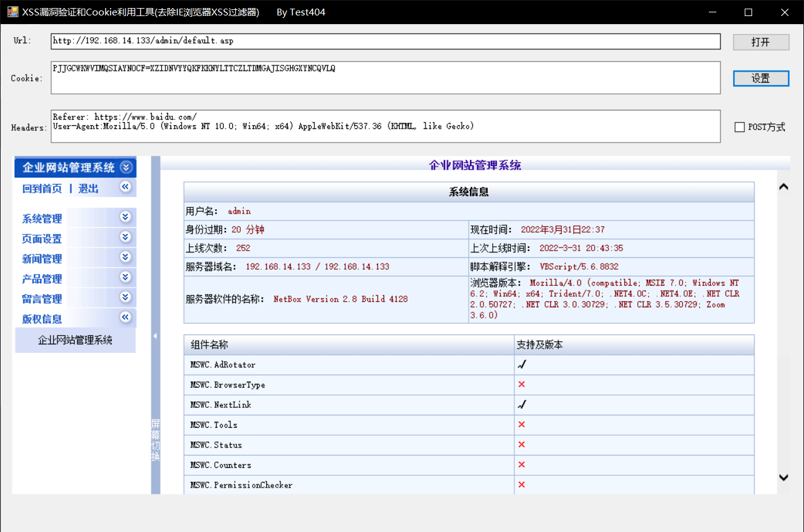The image size is (804, 532).
Task: Click the sidebar collapse arrow on divider
Action: (x=156, y=336)
